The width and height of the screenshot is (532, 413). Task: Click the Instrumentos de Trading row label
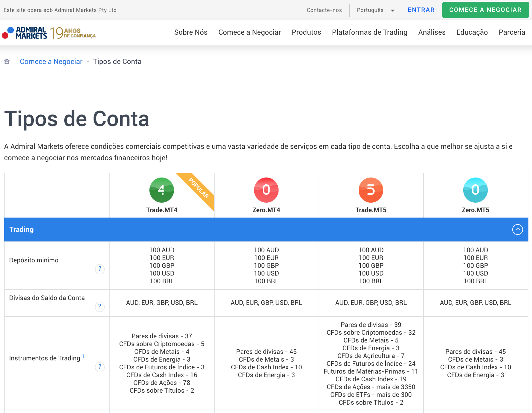coord(45,358)
